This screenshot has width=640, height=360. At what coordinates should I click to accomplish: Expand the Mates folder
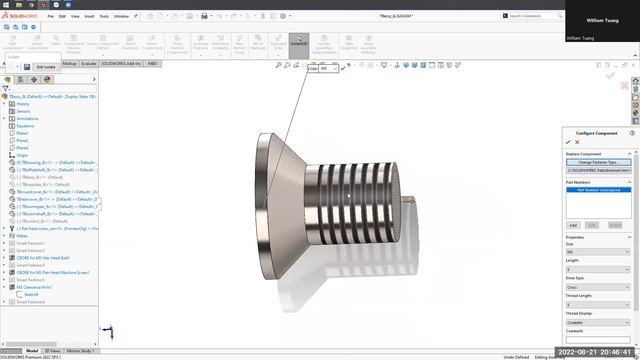(x=4, y=236)
